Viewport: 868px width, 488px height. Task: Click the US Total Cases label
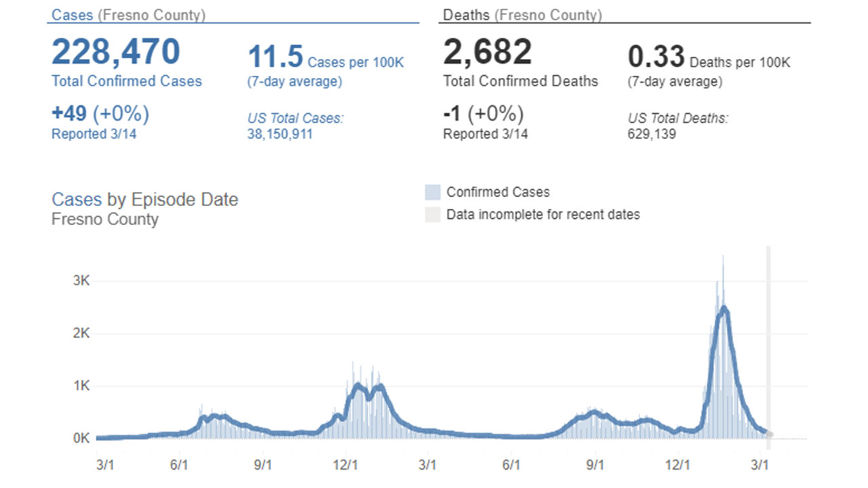tap(296, 119)
